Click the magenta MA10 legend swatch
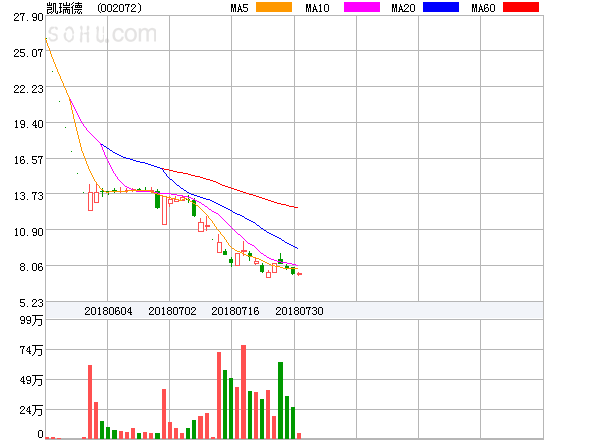600x440 pixels. pyautogui.click(x=362, y=7)
